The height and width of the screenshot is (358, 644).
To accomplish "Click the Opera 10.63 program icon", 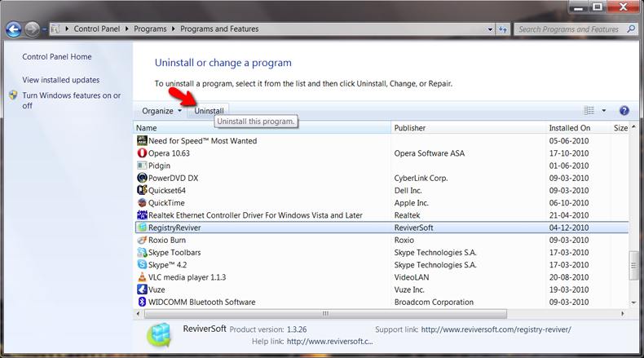I will [142, 152].
